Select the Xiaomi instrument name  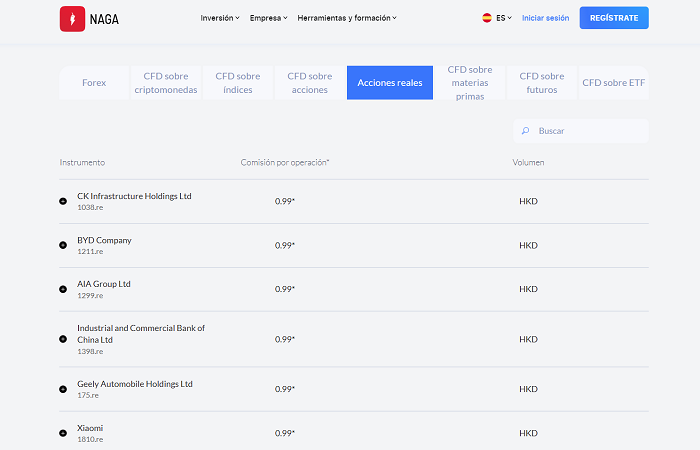[90, 428]
